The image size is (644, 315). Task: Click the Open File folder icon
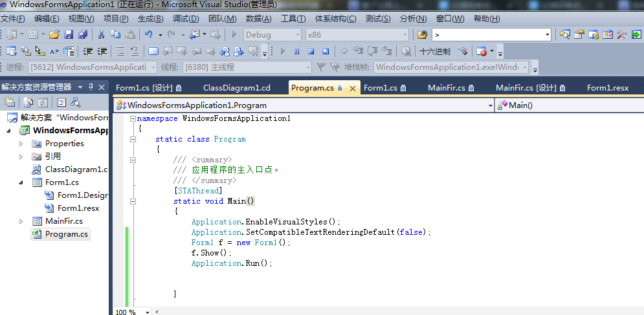coord(54,34)
